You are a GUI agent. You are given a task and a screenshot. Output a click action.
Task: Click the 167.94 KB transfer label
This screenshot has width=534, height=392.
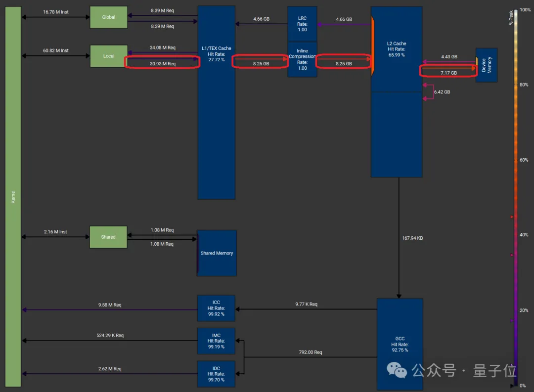click(x=412, y=238)
